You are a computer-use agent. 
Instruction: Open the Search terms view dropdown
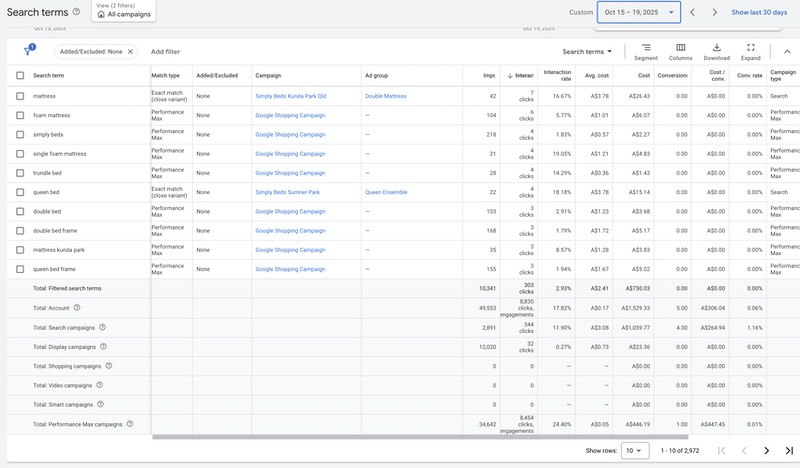point(587,52)
